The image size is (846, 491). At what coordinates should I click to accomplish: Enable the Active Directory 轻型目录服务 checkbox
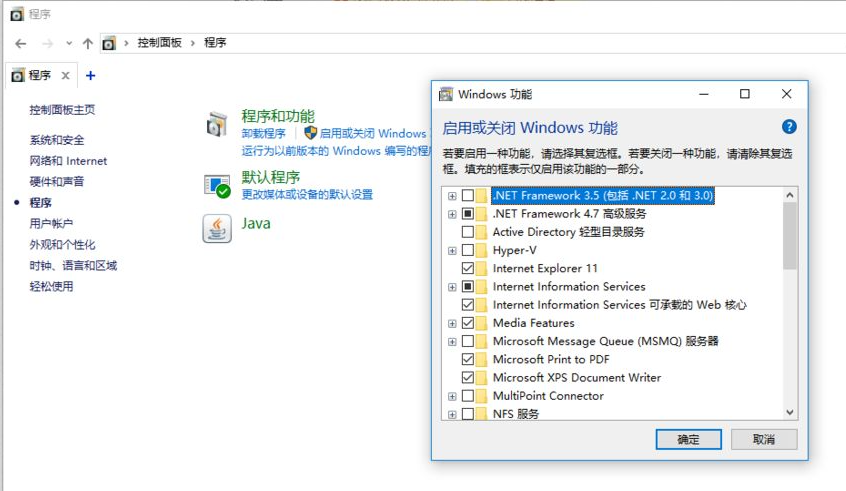pos(468,232)
